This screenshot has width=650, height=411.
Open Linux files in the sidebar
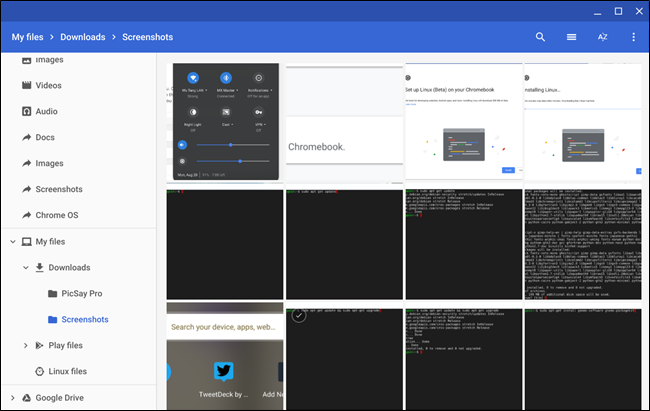(x=67, y=372)
